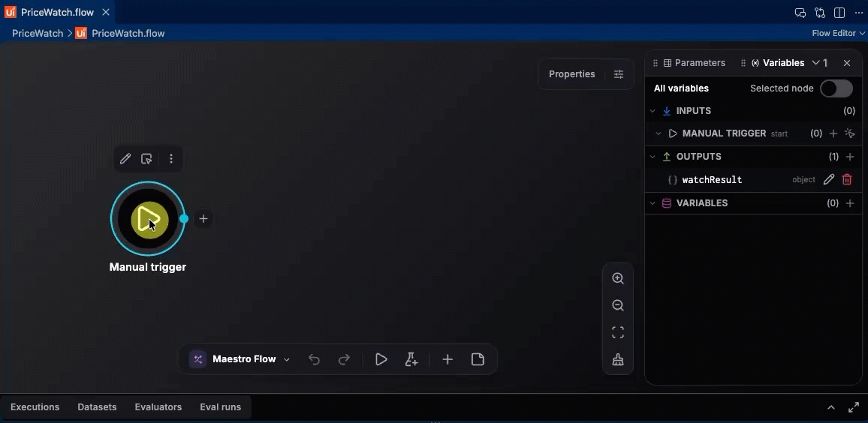Click the drag handle beside Parameters tab

(x=656, y=63)
